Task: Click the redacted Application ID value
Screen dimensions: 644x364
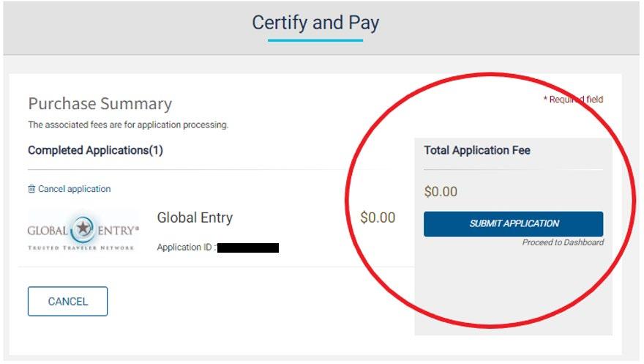Action: (x=248, y=248)
